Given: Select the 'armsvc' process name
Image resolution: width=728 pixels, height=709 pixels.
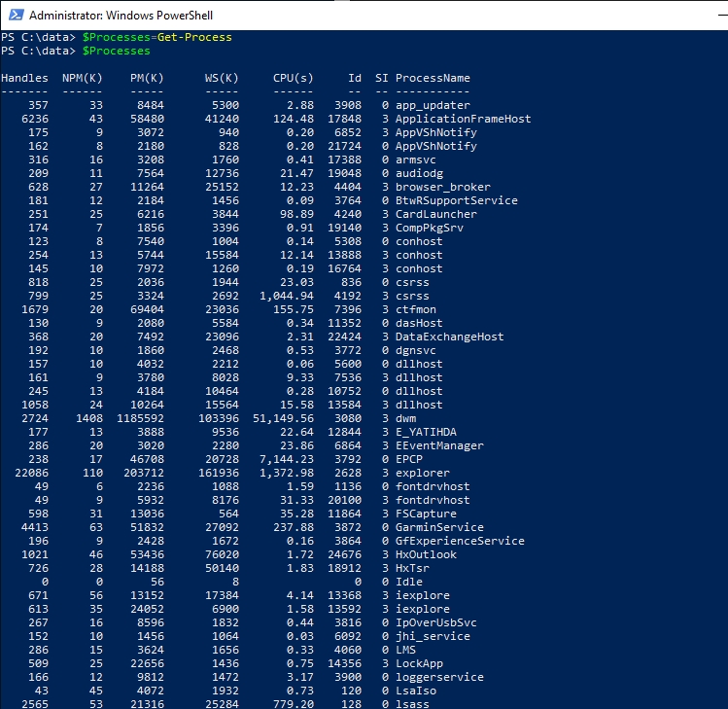Looking at the screenshot, I should click(416, 160).
